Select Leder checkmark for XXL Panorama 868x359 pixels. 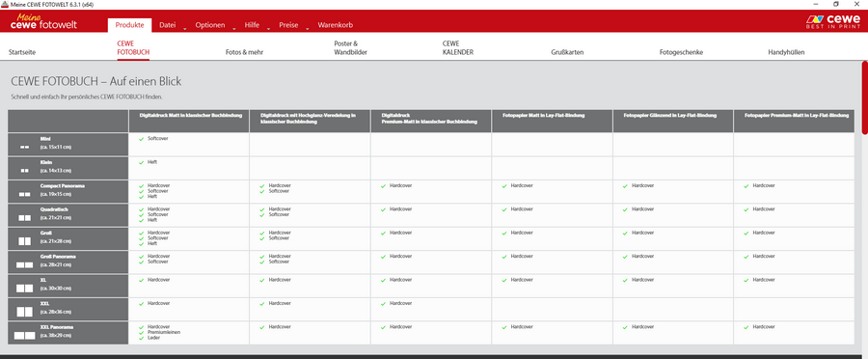coord(142,338)
